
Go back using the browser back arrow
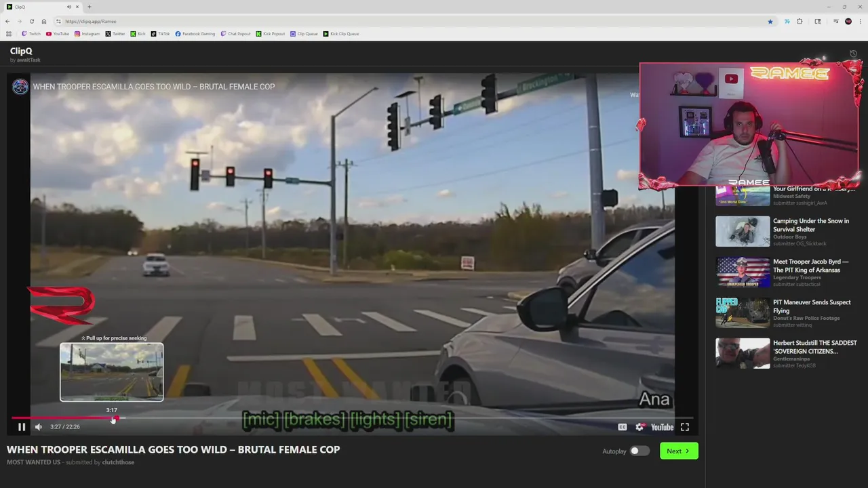coord(7,21)
